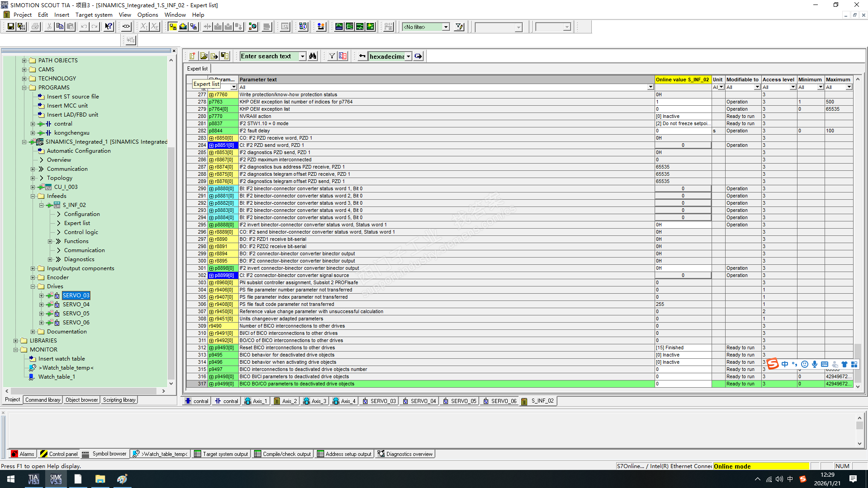Viewport: 868px width, 488px height.
Task: Click the Copy icon in main toolbar
Action: click(60, 27)
